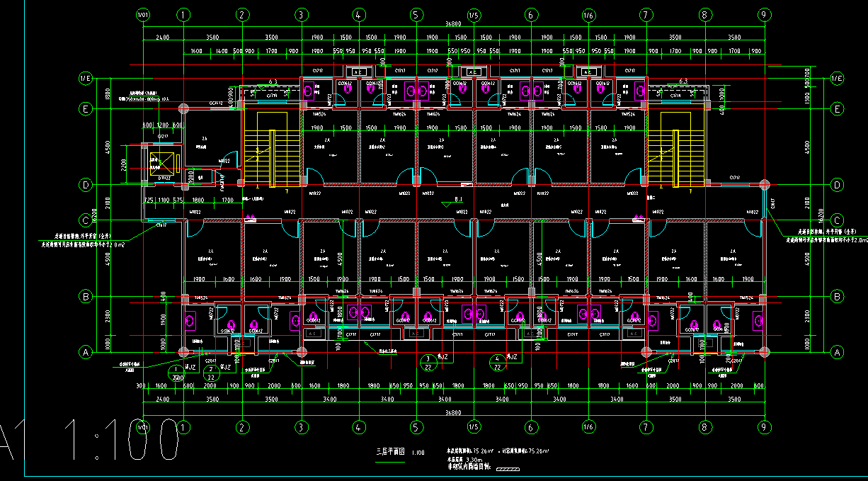Pick the left axis bubble B
This screenshot has height=481, width=868.
[x=86, y=297]
